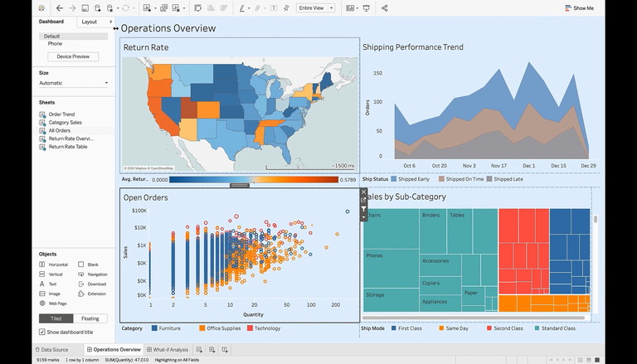637x364 pixels.
Task: Switch to the Layout pane tab
Action: pos(90,22)
